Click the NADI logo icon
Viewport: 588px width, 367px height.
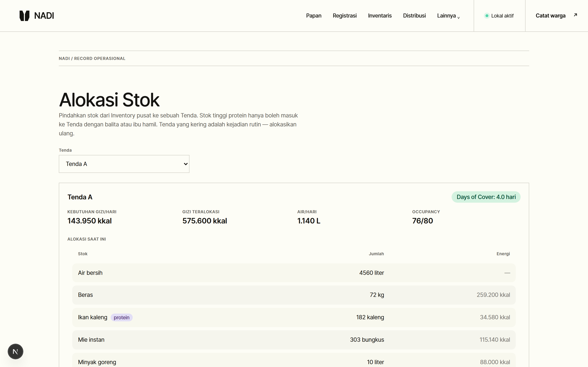coord(24,16)
